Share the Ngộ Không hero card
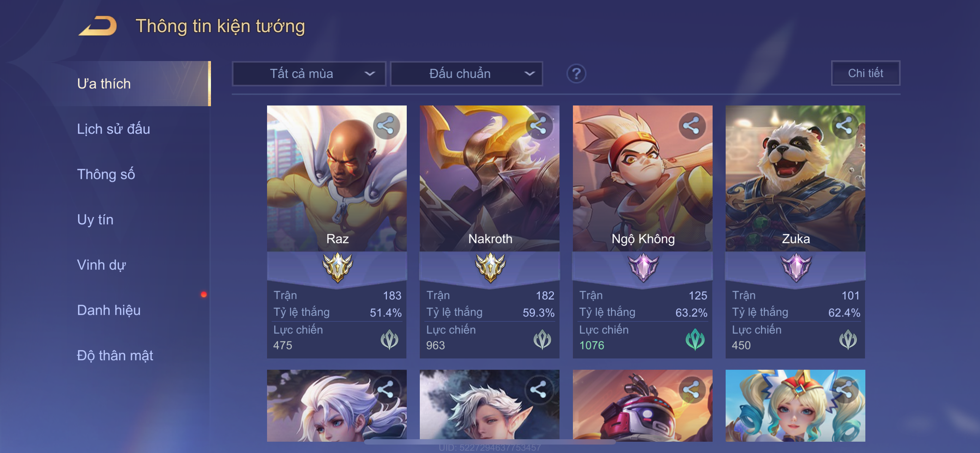980x453 pixels. pyautogui.click(x=692, y=126)
